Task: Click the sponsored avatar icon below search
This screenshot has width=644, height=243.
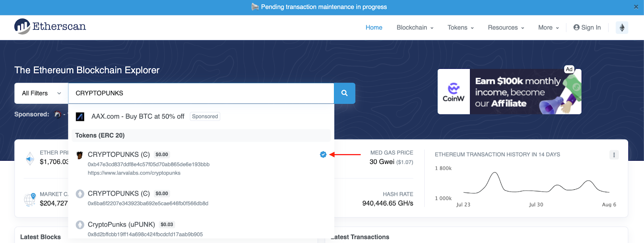Action: click(58, 114)
